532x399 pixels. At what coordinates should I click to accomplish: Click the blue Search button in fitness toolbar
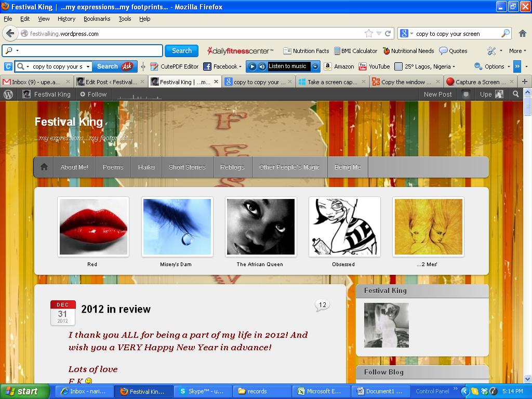pos(181,51)
